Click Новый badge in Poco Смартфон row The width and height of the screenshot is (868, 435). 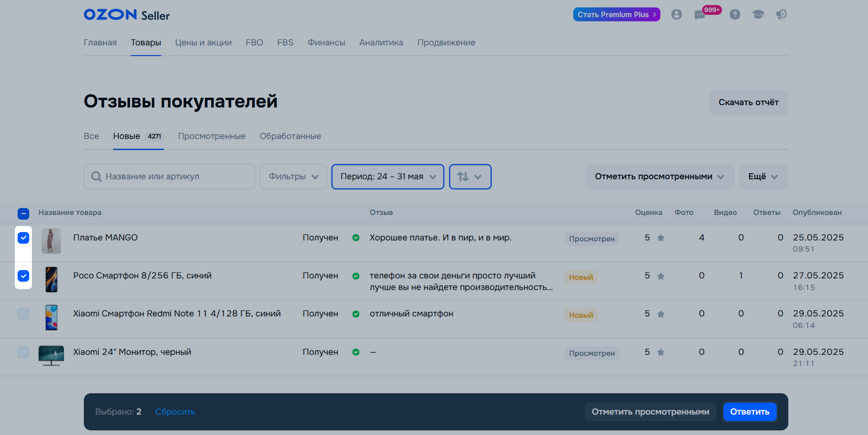(x=581, y=277)
